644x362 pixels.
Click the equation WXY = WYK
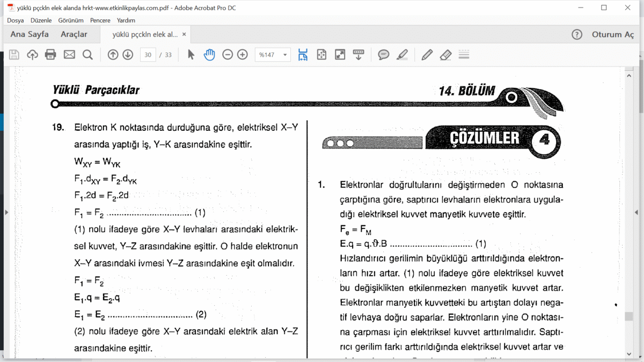97,161
